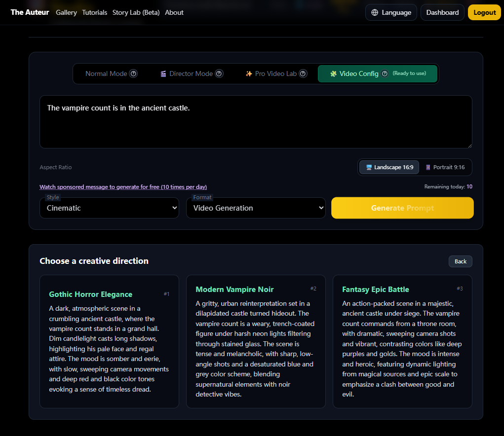Screen dimensions: 504x436
Task: Click The Auteur logo
Action: click(30, 12)
